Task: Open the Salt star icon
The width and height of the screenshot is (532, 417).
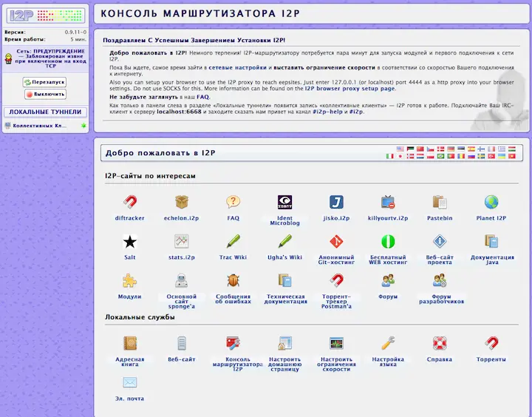Action: click(x=129, y=242)
